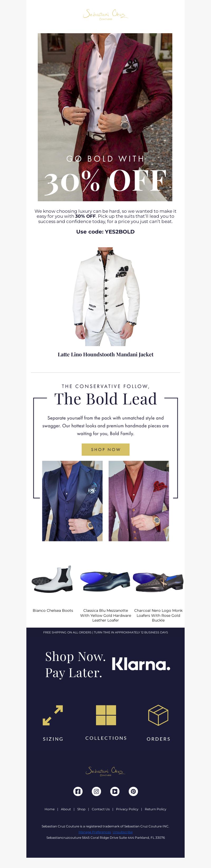Open the YouTube social icon
Image resolution: width=211 pixels, height=868 pixels.
click(x=115, y=792)
